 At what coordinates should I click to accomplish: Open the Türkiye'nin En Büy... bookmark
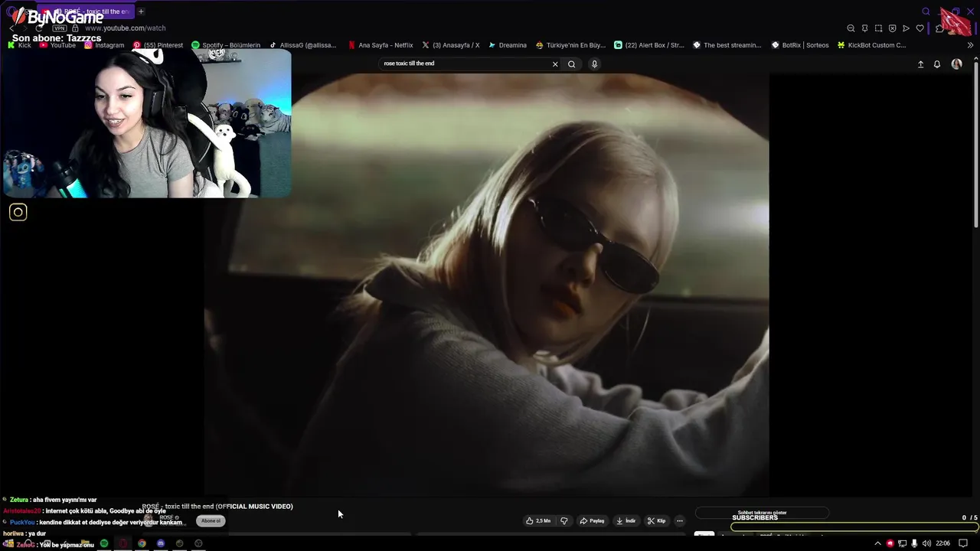pyautogui.click(x=570, y=45)
